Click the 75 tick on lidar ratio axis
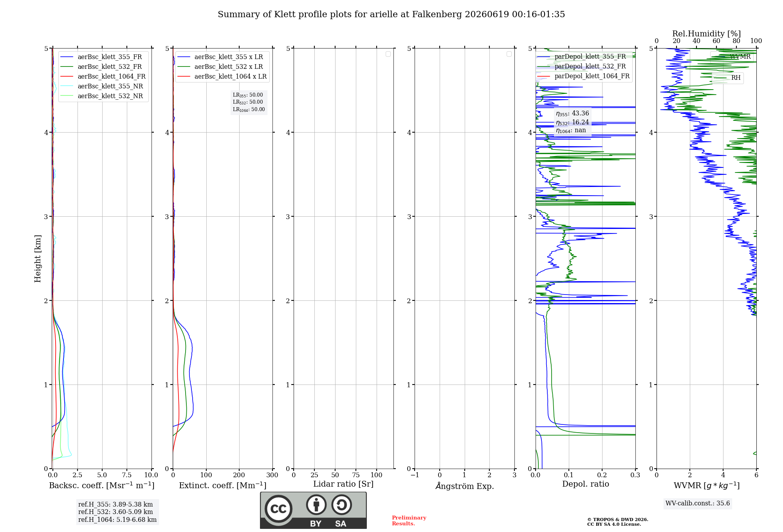783x532 pixels. pos(356,475)
